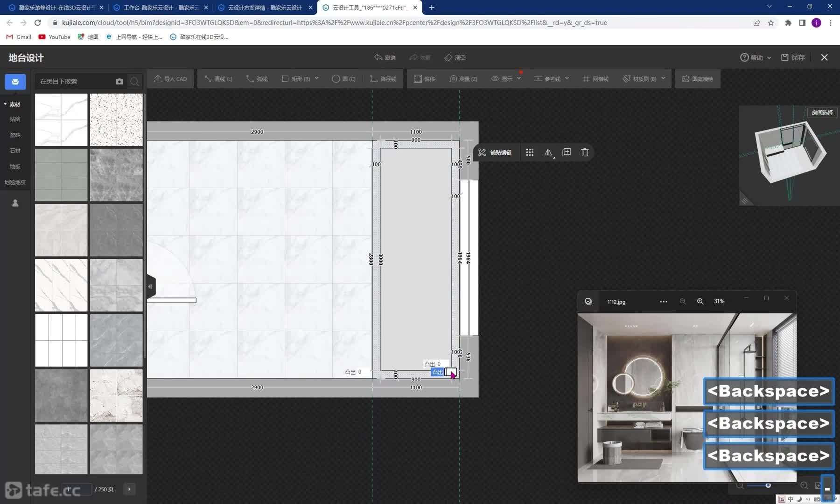Image resolution: width=840 pixels, height=504 pixels.
Task: Select the rectangle 矩形(R) tool
Action: point(296,79)
